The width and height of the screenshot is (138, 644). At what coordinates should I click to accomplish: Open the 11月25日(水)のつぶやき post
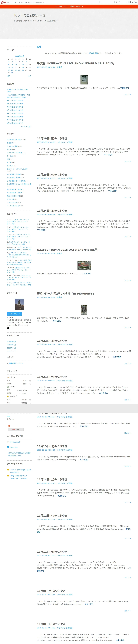tap(52, 175)
